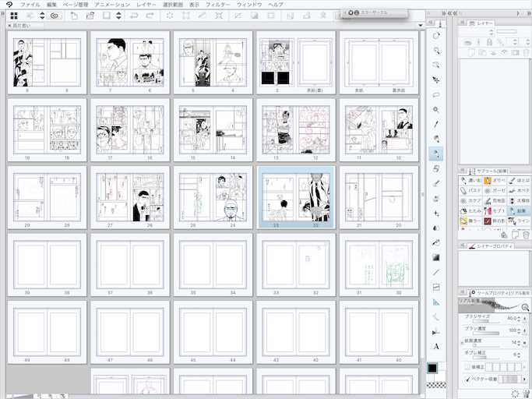Open the レイヤー menu
This screenshot has width=532, height=399.
point(146,5)
